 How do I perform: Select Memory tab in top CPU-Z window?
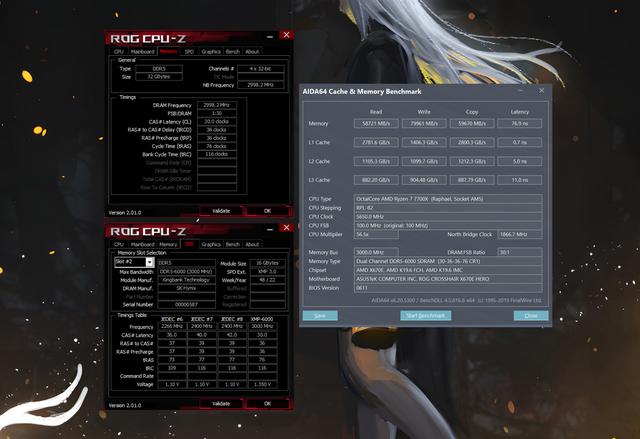click(x=168, y=51)
